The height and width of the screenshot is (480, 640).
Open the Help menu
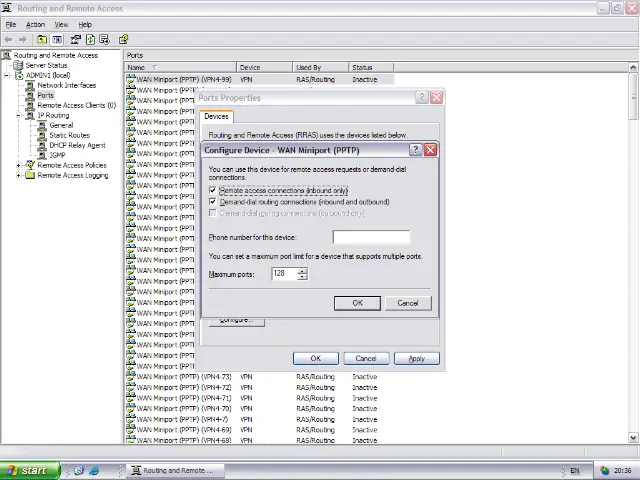(85, 24)
